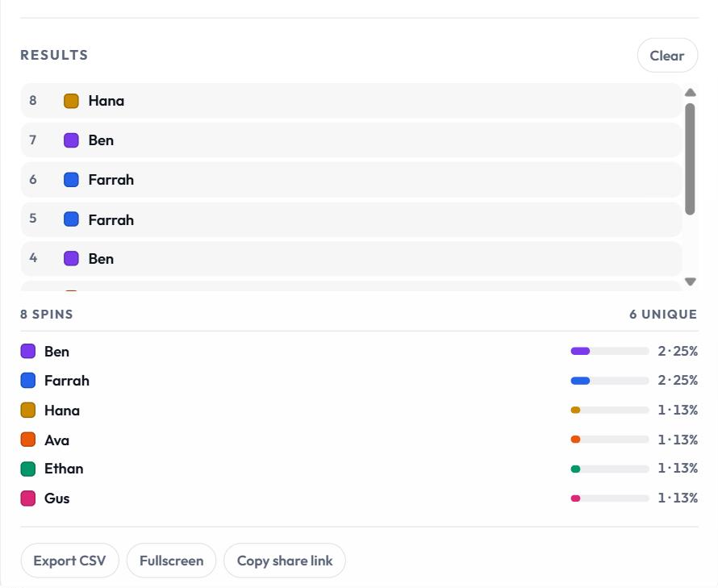Click the blue swatch in Farrah result row 6
Image resolution: width=718 pixels, height=588 pixels.
click(x=71, y=180)
